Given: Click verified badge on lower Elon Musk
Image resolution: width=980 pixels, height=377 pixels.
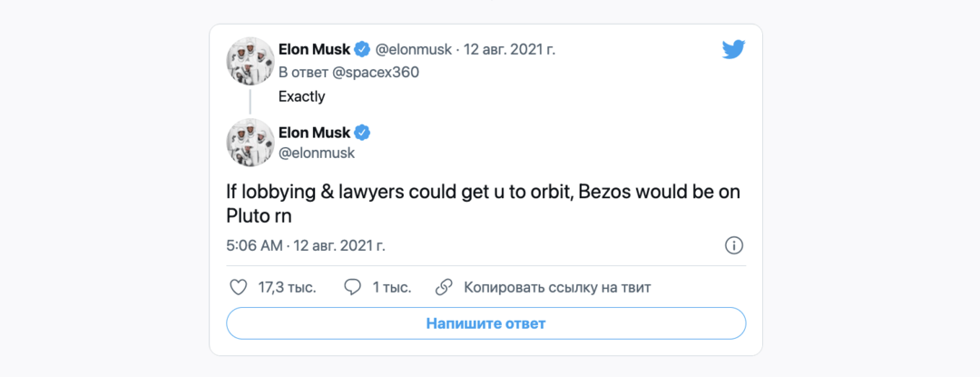Looking at the screenshot, I should (x=361, y=133).
